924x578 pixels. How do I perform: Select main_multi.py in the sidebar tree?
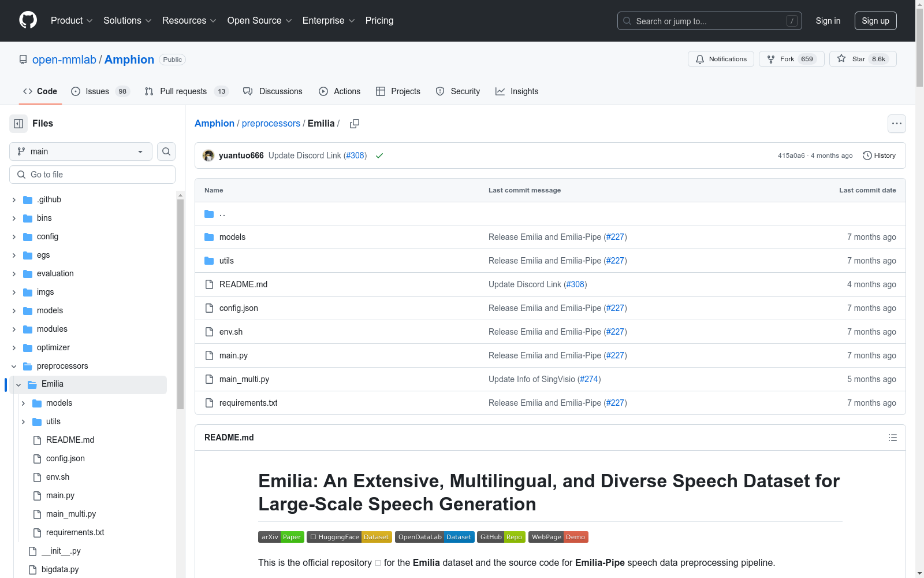point(71,514)
